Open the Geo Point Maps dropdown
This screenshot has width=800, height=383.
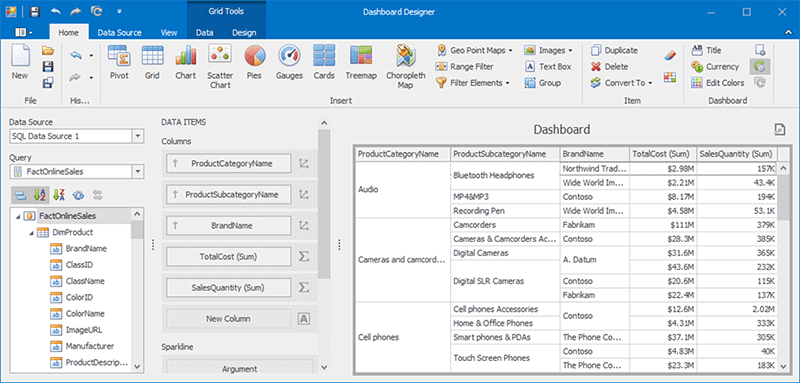pos(509,50)
